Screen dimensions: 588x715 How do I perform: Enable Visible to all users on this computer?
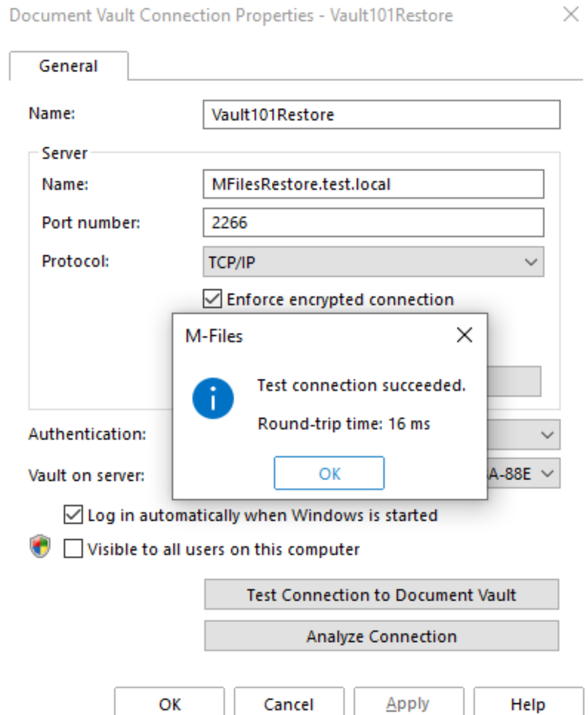point(73,549)
